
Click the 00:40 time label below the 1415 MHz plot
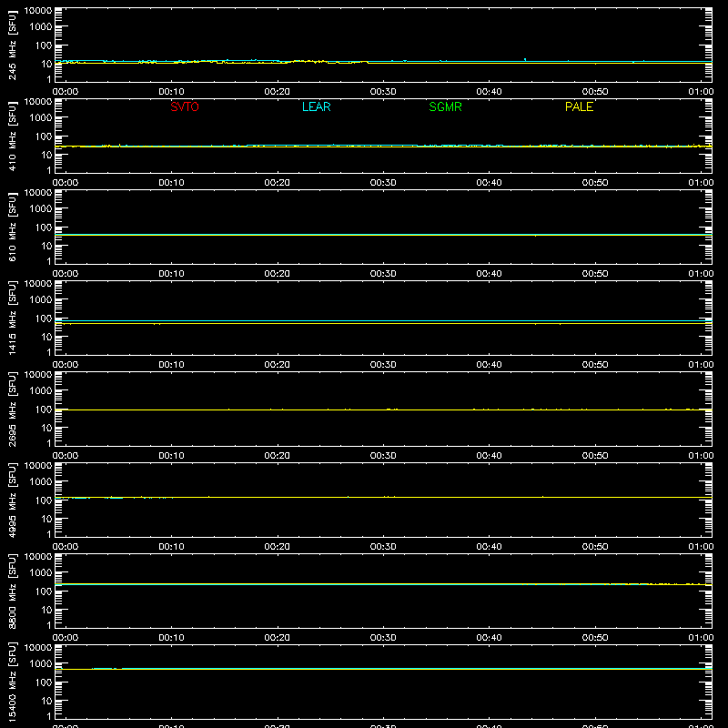click(x=489, y=365)
